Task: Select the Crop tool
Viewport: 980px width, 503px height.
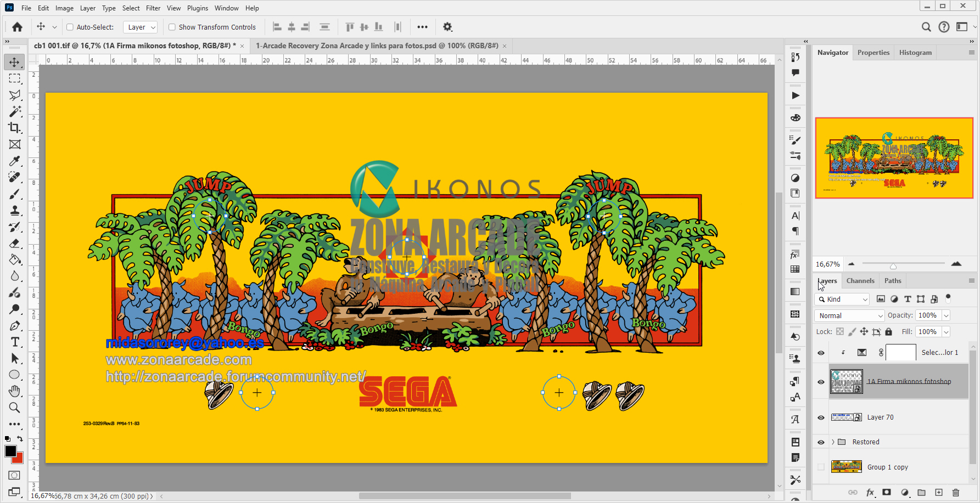Action: (x=15, y=128)
